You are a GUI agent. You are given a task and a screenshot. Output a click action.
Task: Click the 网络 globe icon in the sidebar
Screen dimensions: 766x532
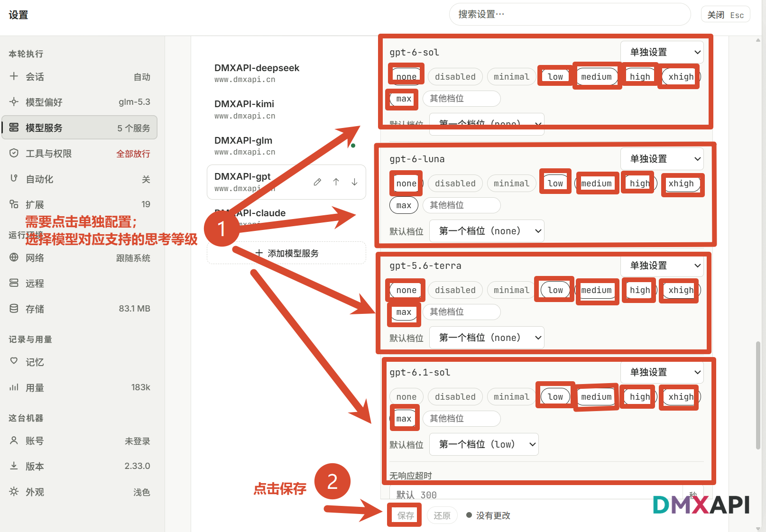coord(14,257)
